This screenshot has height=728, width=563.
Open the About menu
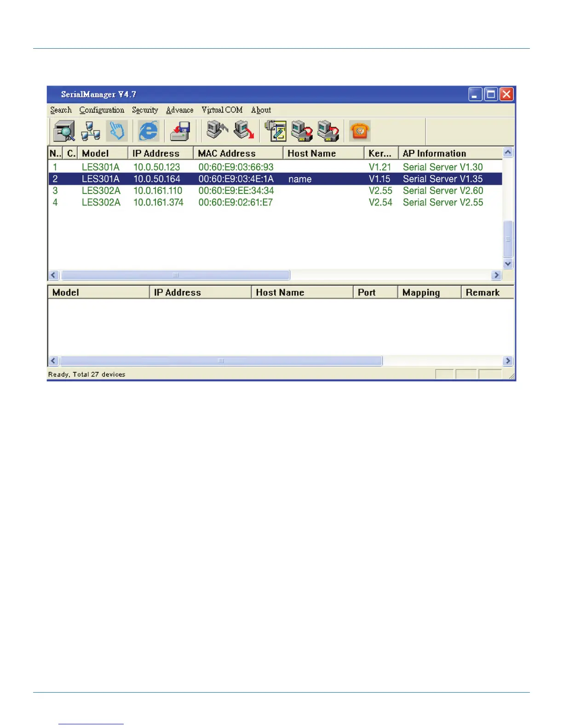click(x=261, y=110)
